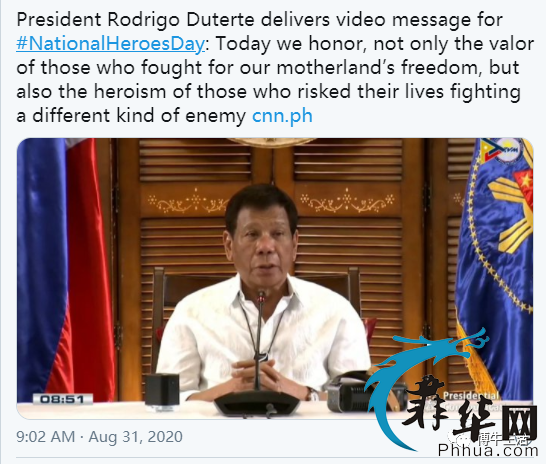Image resolution: width=546 pixels, height=464 pixels.
Task: Click the Chinese characters watermark logo
Action: pyautogui.click(x=470, y=407)
